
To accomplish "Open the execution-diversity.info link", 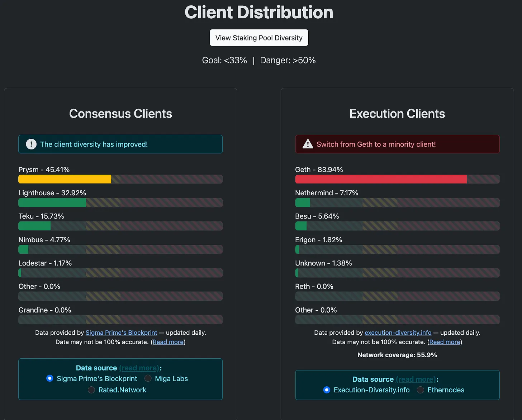I will (x=398, y=333).
